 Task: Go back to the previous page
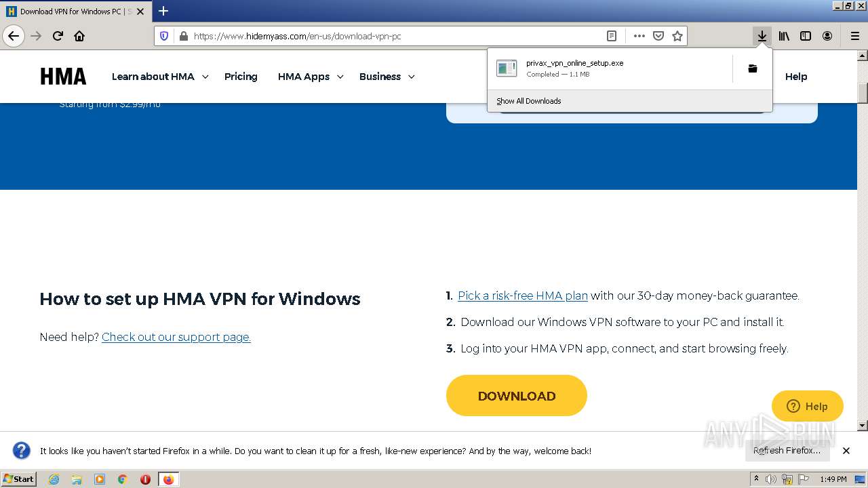tap(13, 36)
